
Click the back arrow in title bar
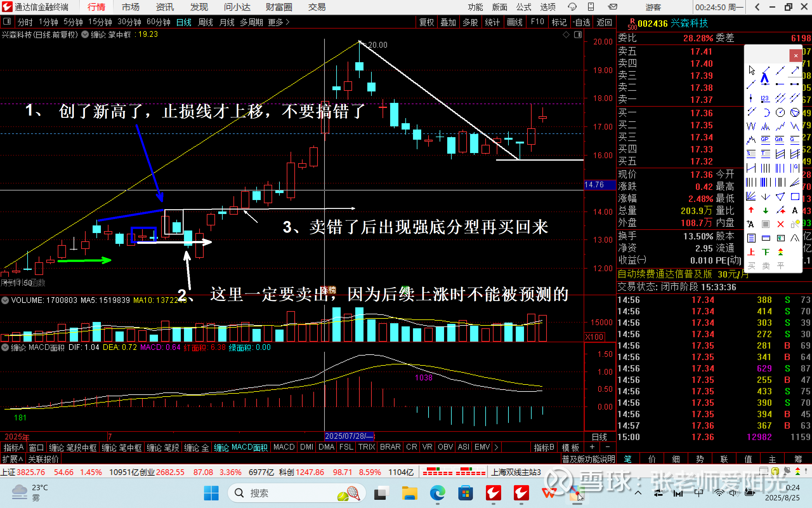(757, 7)
